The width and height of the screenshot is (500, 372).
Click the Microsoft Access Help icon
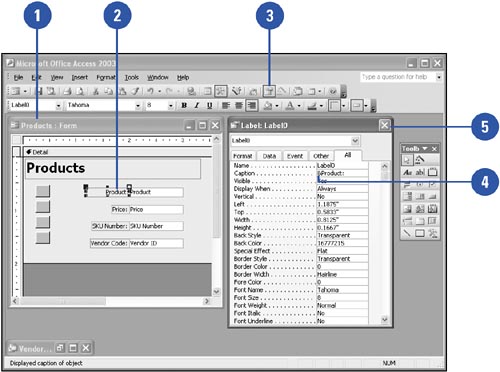point(332,91)
